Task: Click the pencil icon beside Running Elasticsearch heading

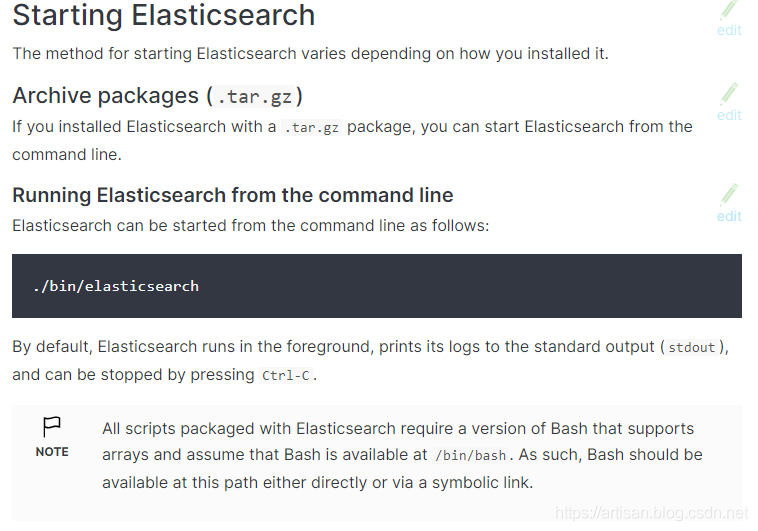Action: (x=729, y=194)
